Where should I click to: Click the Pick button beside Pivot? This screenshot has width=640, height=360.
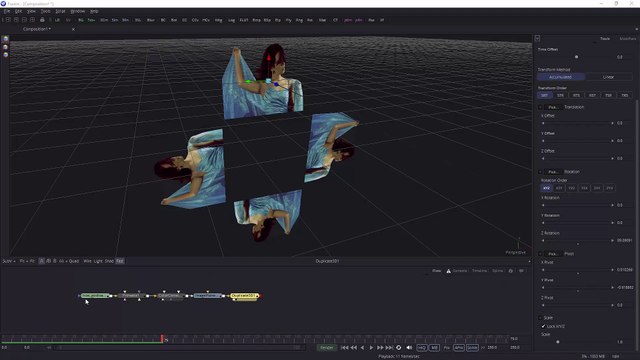(x=553, y=254)
